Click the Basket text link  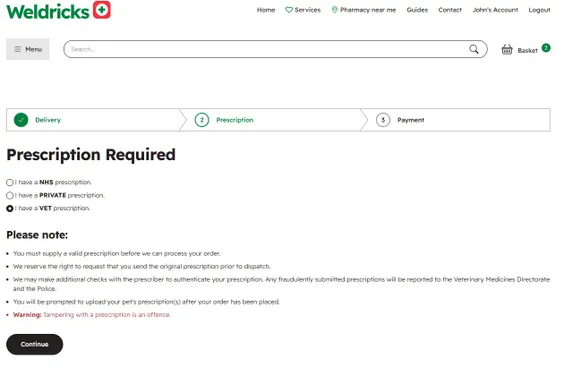[527, 51]
